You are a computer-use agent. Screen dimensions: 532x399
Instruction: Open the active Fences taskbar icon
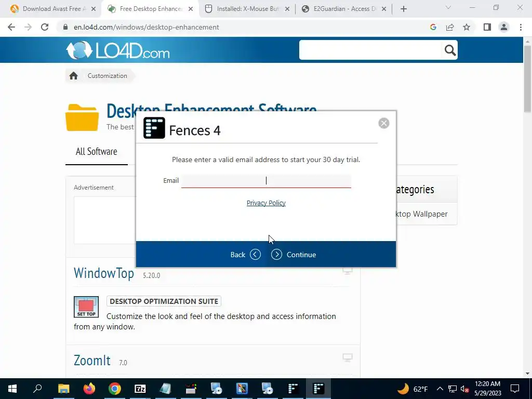pos(318,389)
